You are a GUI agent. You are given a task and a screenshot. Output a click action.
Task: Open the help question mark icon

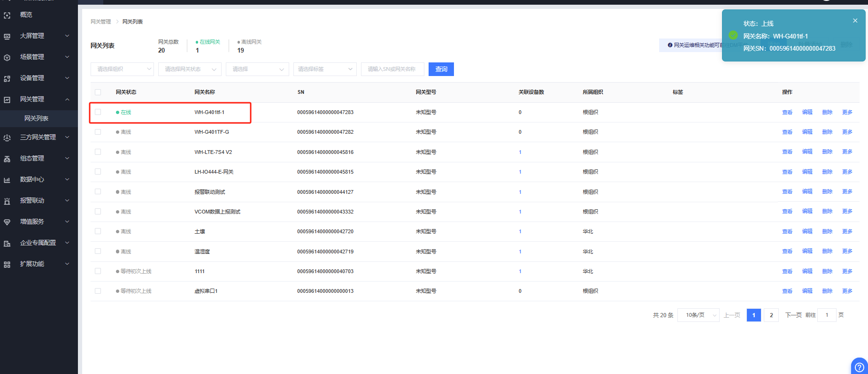pos(859,366)
